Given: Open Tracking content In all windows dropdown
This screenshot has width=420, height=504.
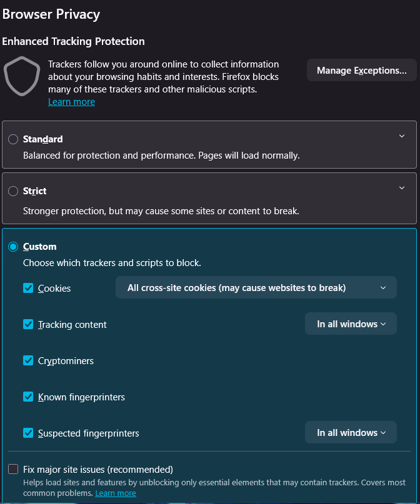Looking at the screenshot, I should (351, 324).
